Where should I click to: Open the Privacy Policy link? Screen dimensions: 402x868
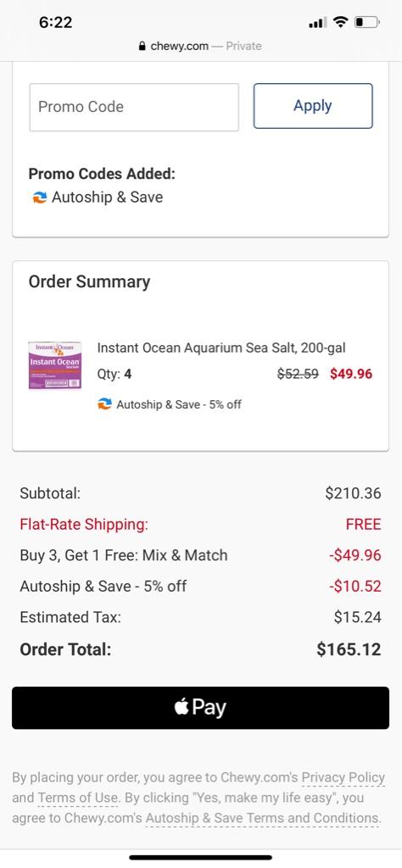coord(343,777)
